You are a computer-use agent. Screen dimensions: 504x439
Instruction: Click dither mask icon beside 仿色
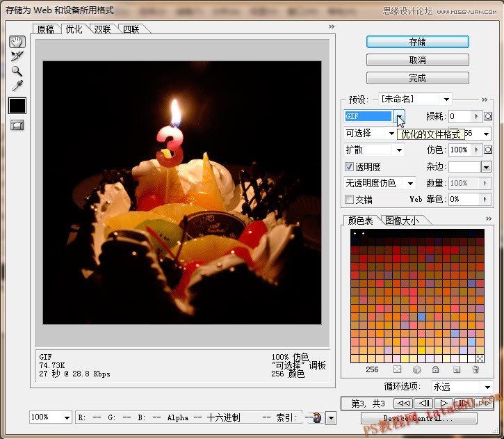(488, 150)
